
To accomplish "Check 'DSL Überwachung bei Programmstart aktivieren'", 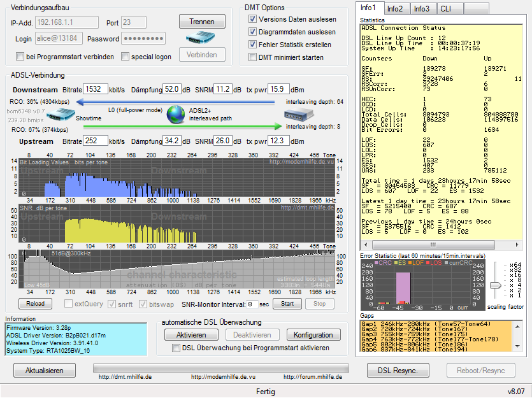I will click(x=177, y=348).
